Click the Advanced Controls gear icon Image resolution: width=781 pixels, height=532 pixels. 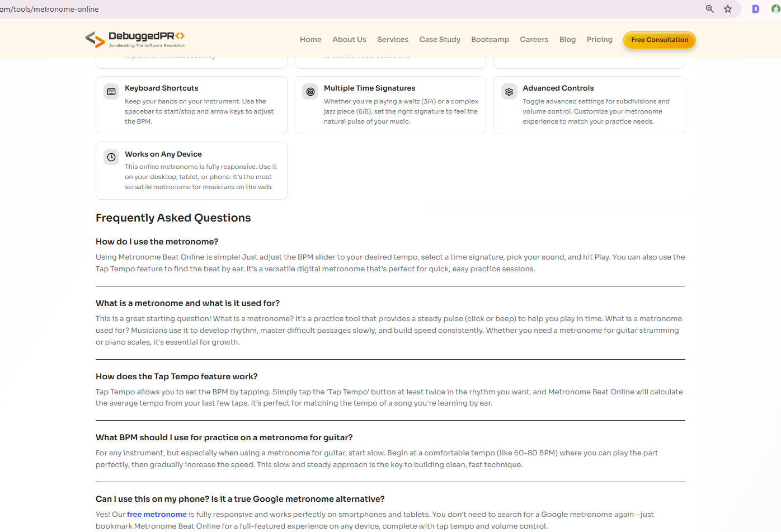point(509,92)
